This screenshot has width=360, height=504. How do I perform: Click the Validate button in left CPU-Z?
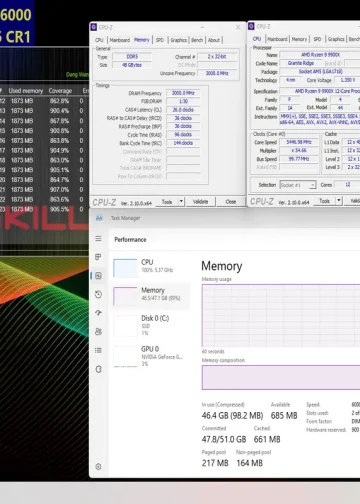pyautogui.click(x=200, y=202)
